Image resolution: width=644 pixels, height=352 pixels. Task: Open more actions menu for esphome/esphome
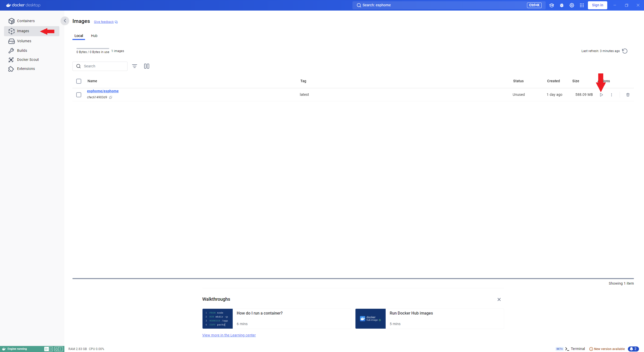(612, 95)
